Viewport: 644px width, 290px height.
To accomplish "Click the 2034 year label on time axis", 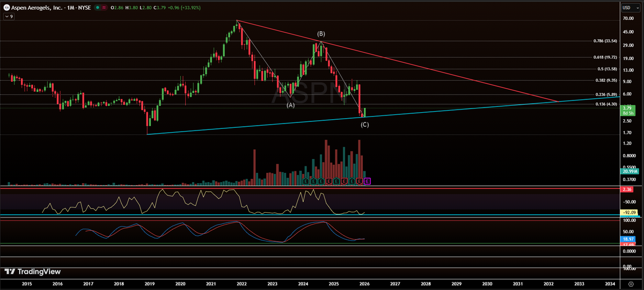I will pos(610,283).
